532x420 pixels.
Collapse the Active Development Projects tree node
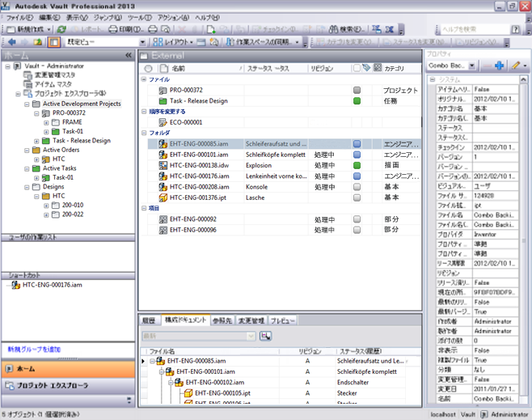click(x=27, y=104)
